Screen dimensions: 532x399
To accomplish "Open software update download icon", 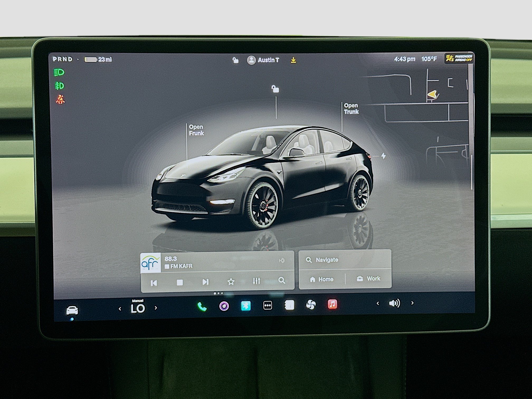I will 293,60.
